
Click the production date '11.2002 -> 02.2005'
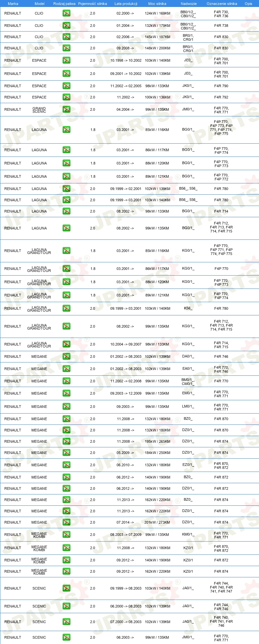pos(126,86)
